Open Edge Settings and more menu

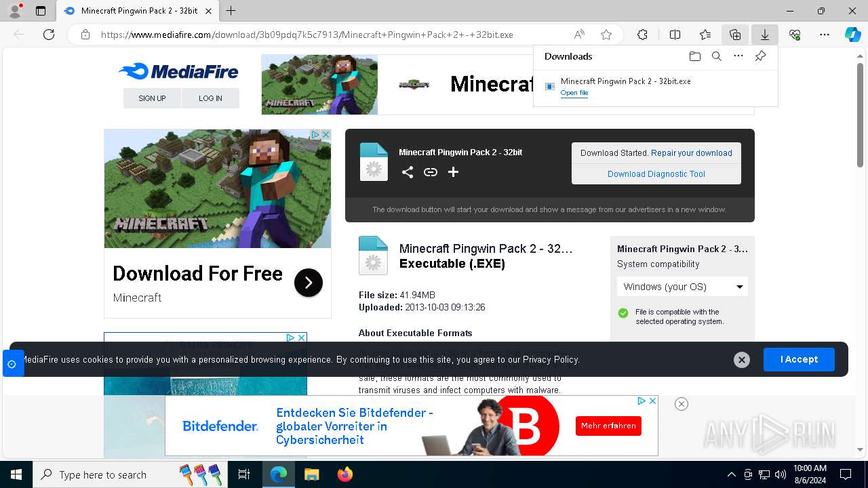point(825,35)
